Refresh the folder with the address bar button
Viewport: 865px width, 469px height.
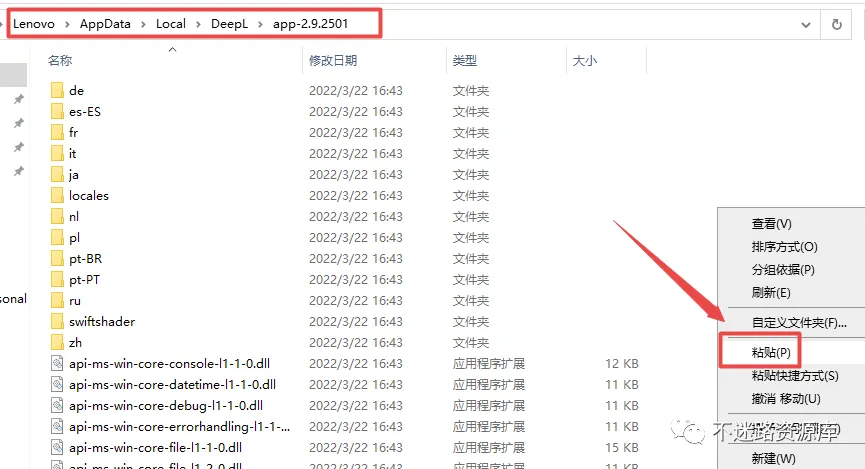click(x=837, y=24)
